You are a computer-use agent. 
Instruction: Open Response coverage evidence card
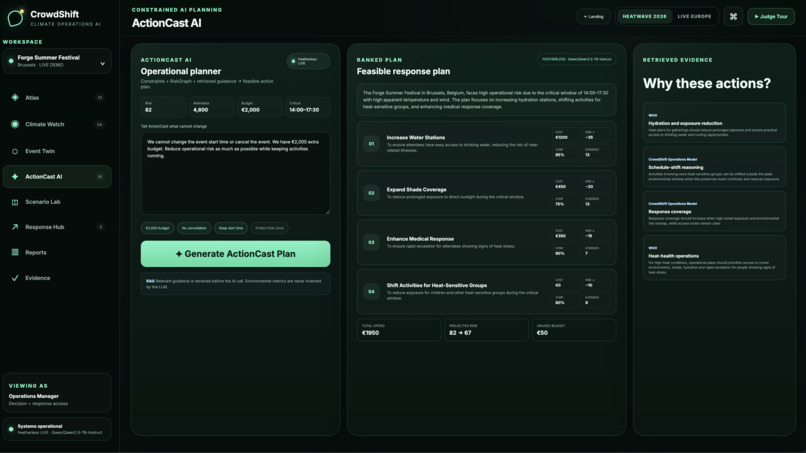tap(714, 211)
